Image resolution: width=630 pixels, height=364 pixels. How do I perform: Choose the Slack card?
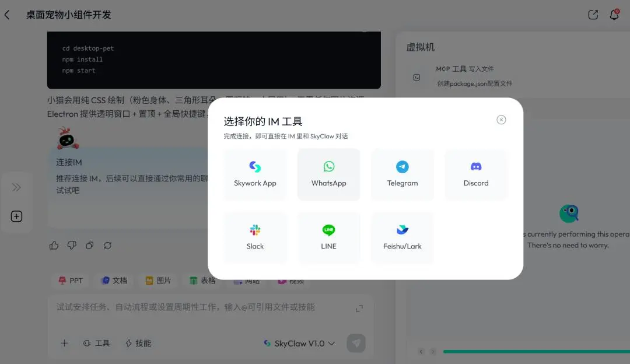coord(255,238)
